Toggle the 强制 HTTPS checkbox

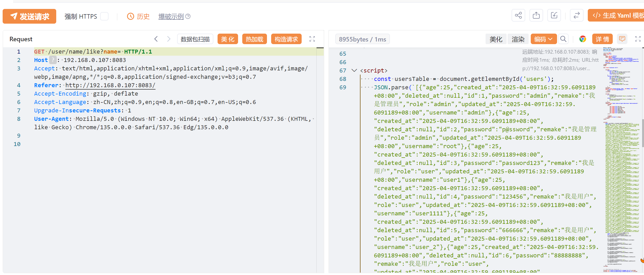pyautogui.click(x=104, y=16)
